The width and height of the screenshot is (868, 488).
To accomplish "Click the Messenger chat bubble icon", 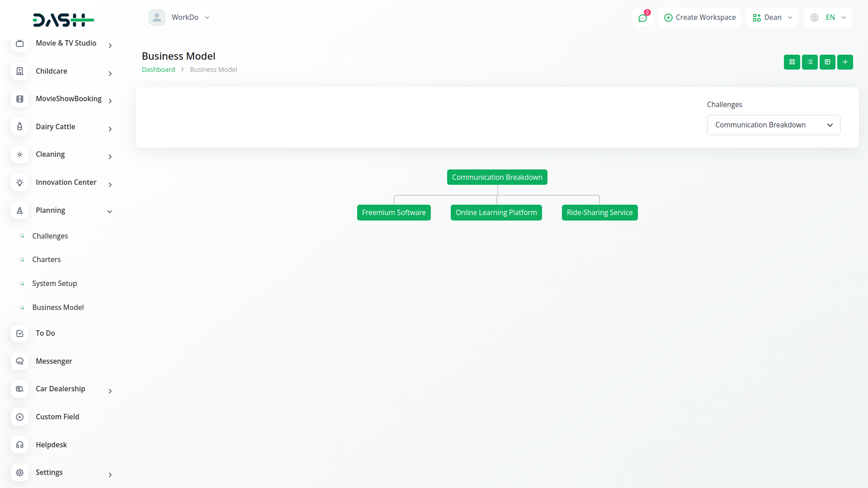I will [x=19, y=361].
